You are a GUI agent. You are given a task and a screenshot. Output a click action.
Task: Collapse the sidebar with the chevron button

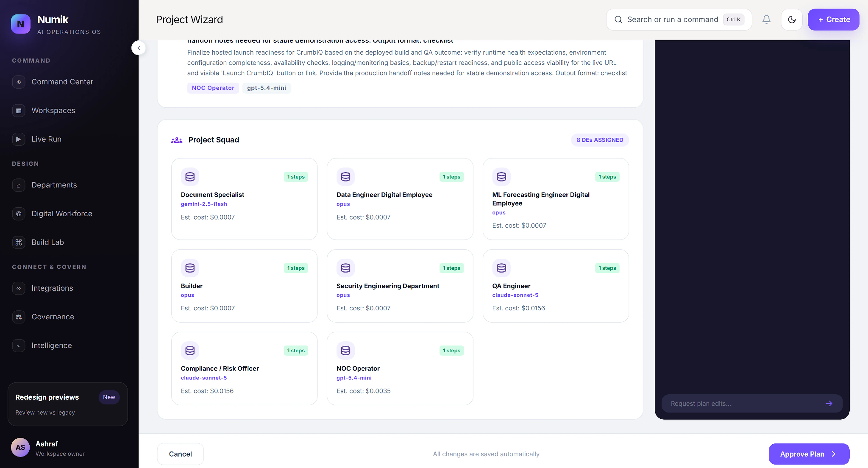coord(138,48)
